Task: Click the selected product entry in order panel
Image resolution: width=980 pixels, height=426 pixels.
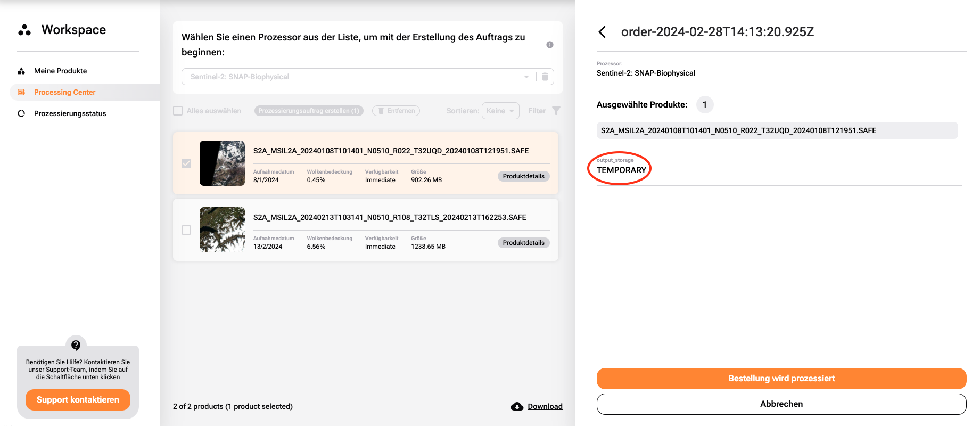Action: point(777,130)
